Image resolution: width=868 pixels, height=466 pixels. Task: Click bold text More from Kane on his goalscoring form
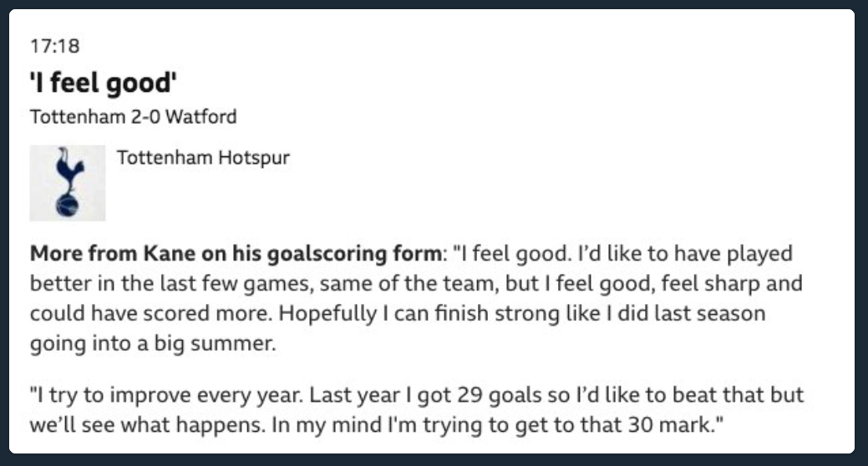point(236,254)
